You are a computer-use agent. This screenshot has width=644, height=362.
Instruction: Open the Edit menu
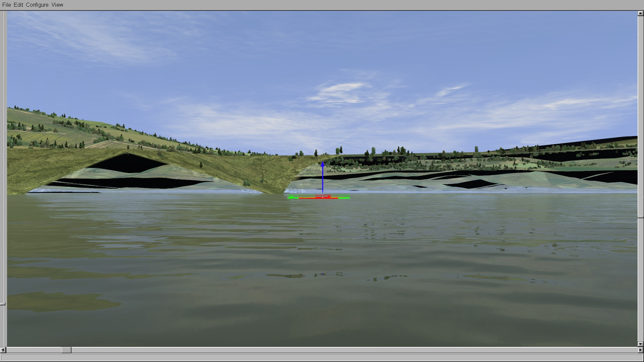pyautogui.click(x=18, y=5)
